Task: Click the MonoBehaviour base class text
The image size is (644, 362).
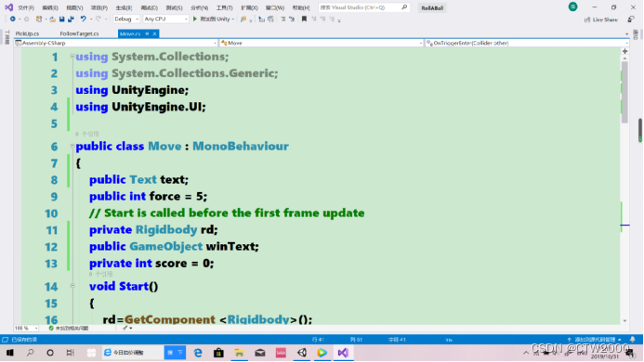Action: 241,146
